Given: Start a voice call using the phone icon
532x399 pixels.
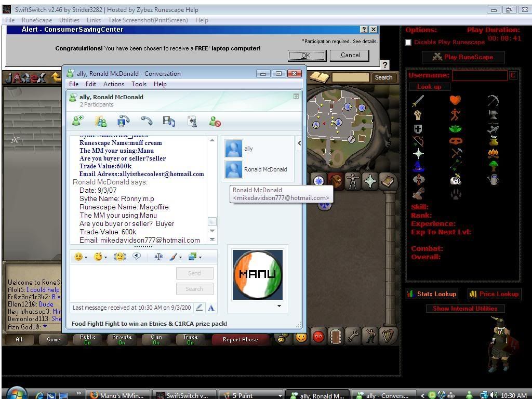Looking at the screenshot, I should click(x=146, y=121).
